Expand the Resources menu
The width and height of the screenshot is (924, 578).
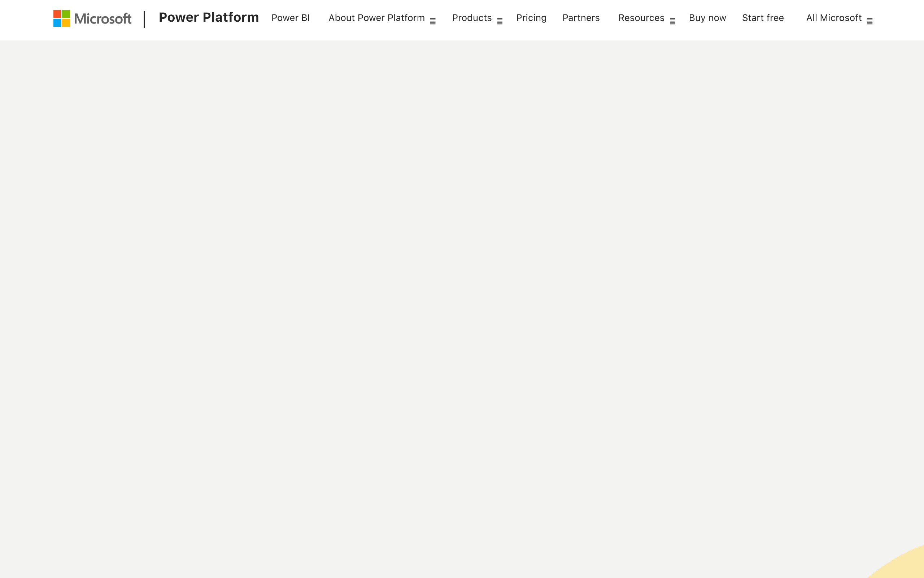pyautogui.click(x=647, y=18)
